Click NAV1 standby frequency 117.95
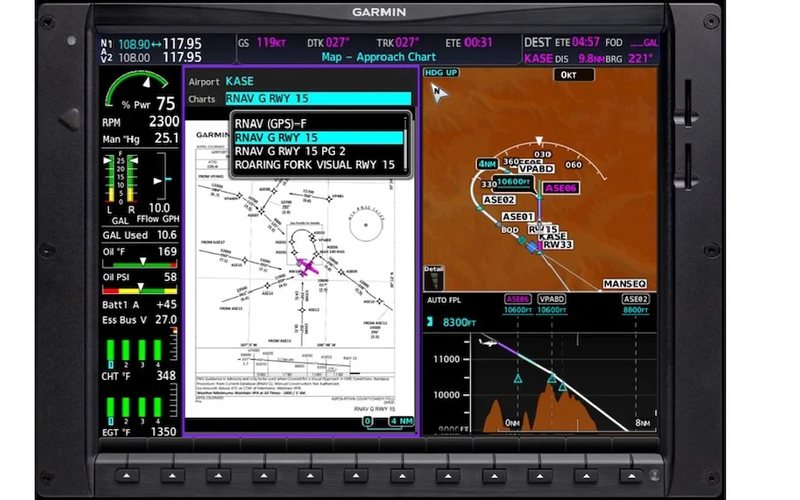This screenshot has width=800, height=500. 182,44
